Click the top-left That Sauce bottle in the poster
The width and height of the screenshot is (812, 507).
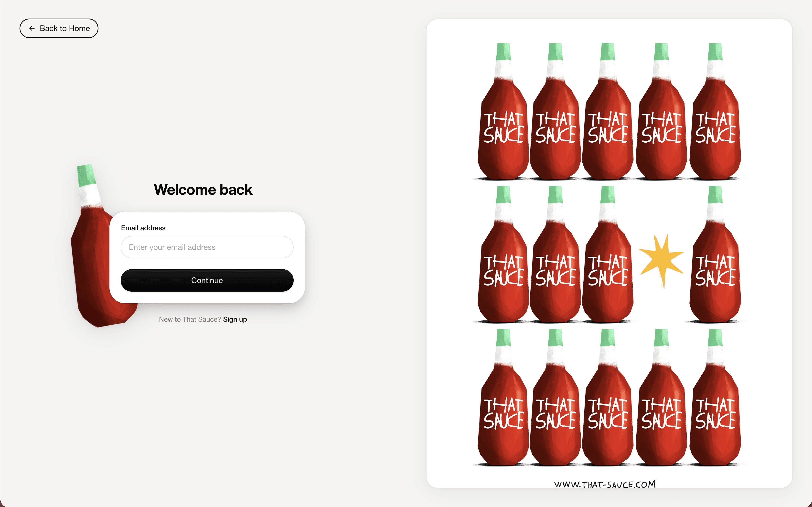coord(503,111)
